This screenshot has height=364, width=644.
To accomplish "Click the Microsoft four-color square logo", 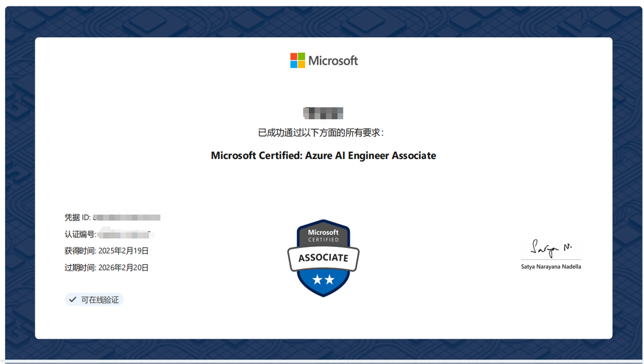I will [x=297, y=60].
